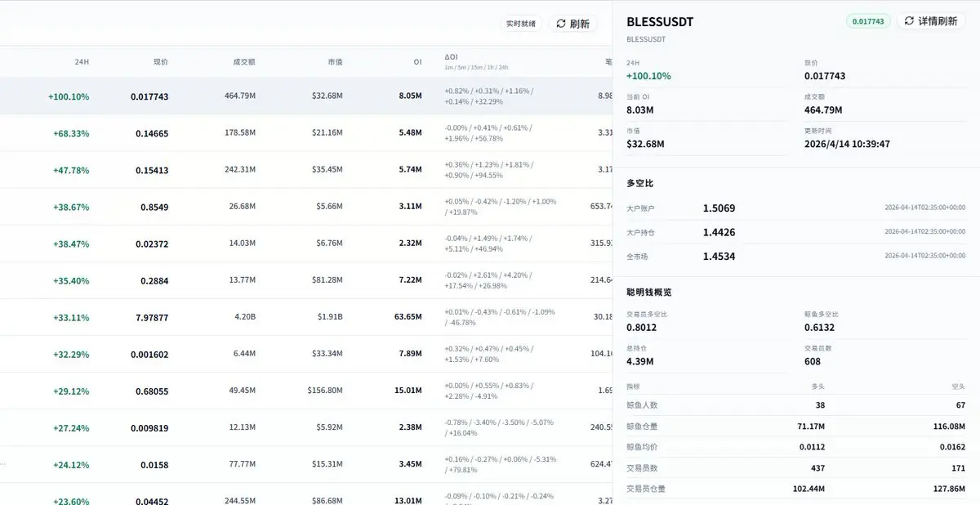The height and width of the screenshot is (505, 980).
Task: Click price 0.68055 in the table
Action: (x=152, y=391)
